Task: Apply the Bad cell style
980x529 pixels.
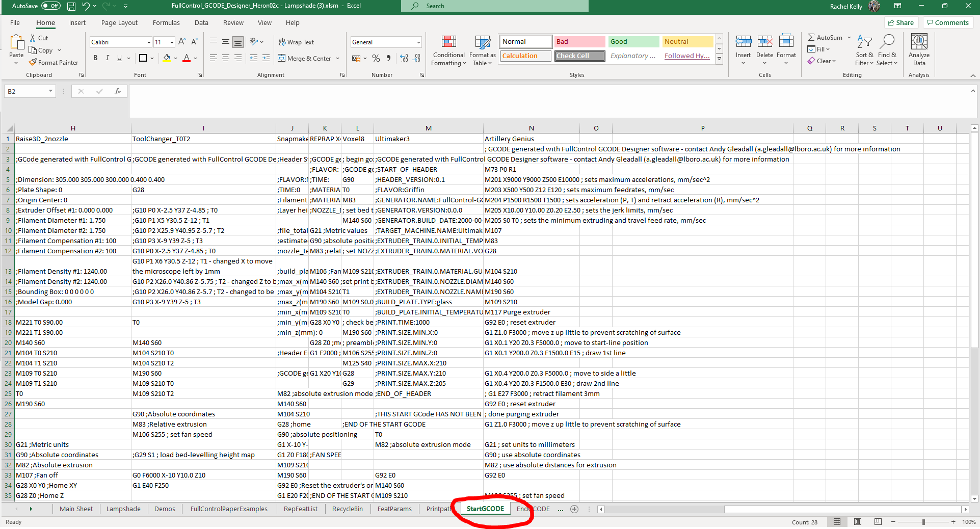Action: [x=579, y=42]
